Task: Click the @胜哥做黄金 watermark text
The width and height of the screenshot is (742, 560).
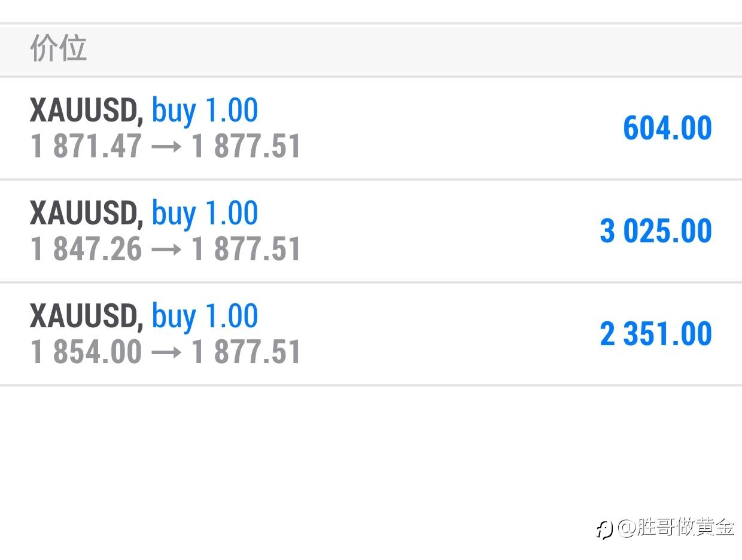Action: coord(676,528)
